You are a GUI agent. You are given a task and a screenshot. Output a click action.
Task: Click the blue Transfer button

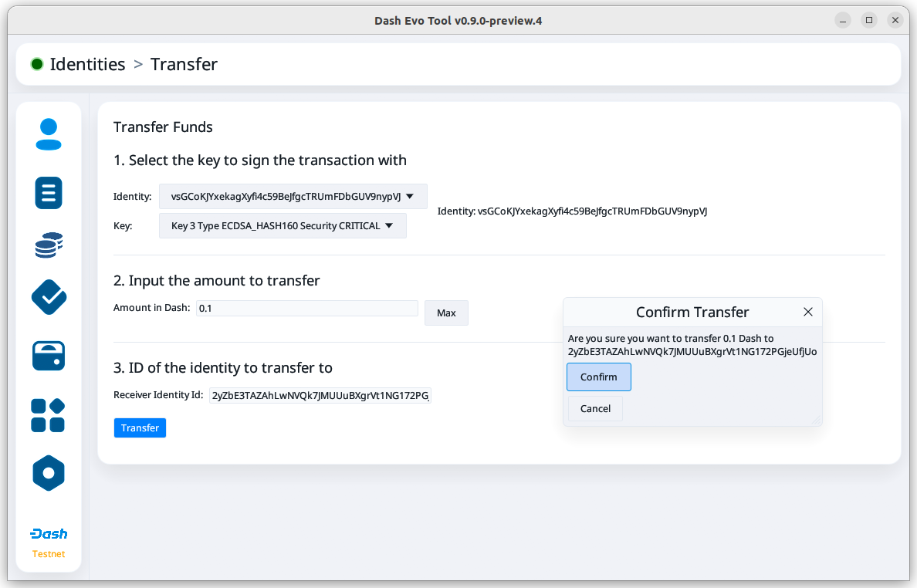pos(140,428)
